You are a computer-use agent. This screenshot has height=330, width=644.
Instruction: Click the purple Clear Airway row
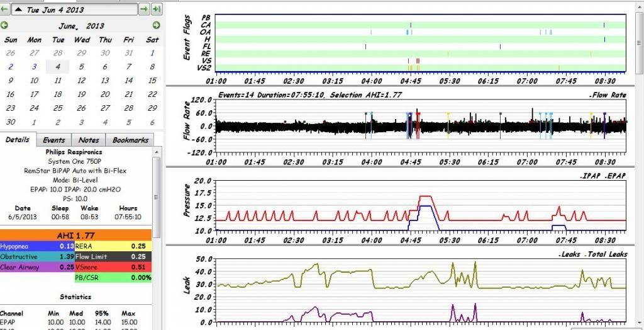(x=38, y=267)
